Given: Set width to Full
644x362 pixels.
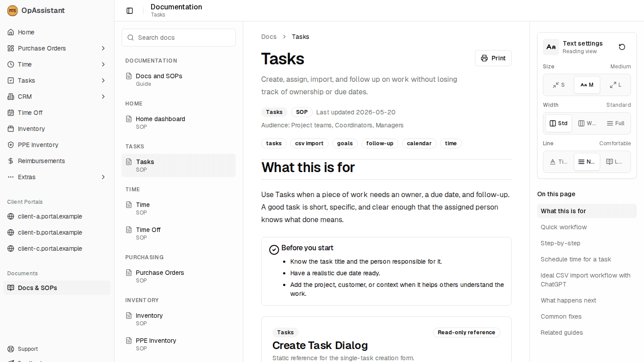Looking at the screenshot, I should 615,123.
